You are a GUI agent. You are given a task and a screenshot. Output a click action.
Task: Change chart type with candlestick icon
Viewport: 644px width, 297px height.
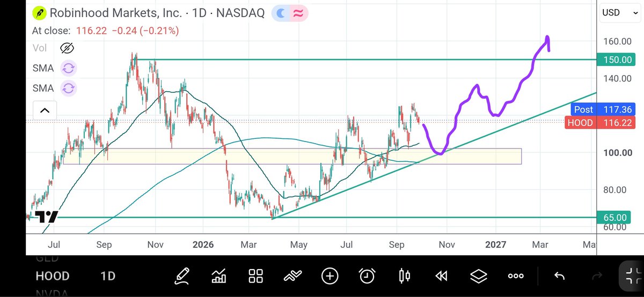(404, 276)
